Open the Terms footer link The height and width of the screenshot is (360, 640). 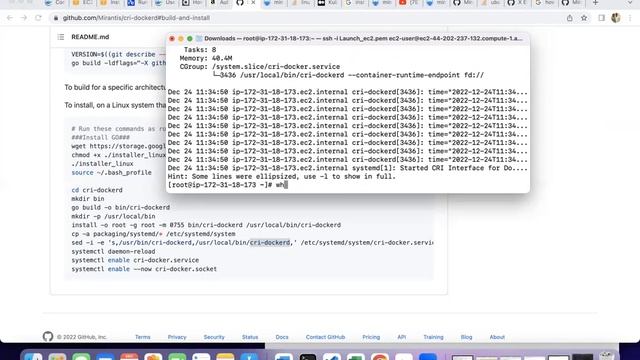point(142,337)
